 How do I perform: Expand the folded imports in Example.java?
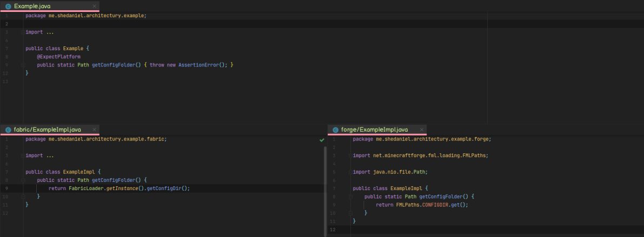coord(23,32)
